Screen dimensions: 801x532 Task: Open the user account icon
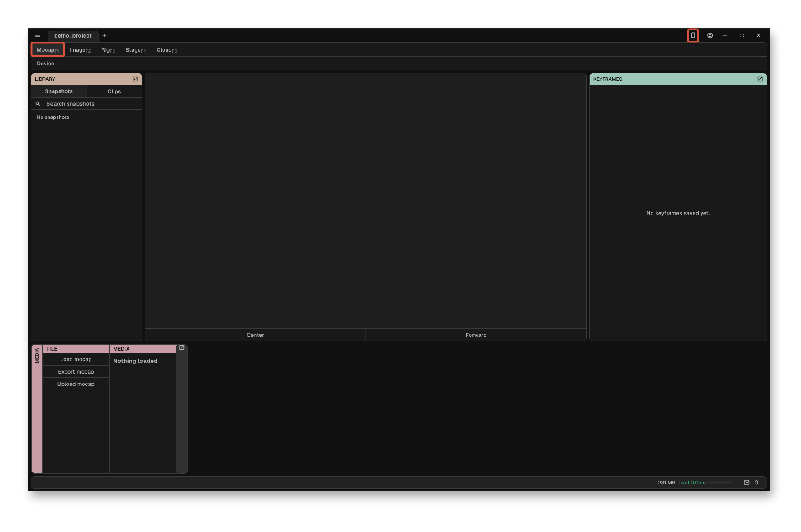[x=710, y=35]
